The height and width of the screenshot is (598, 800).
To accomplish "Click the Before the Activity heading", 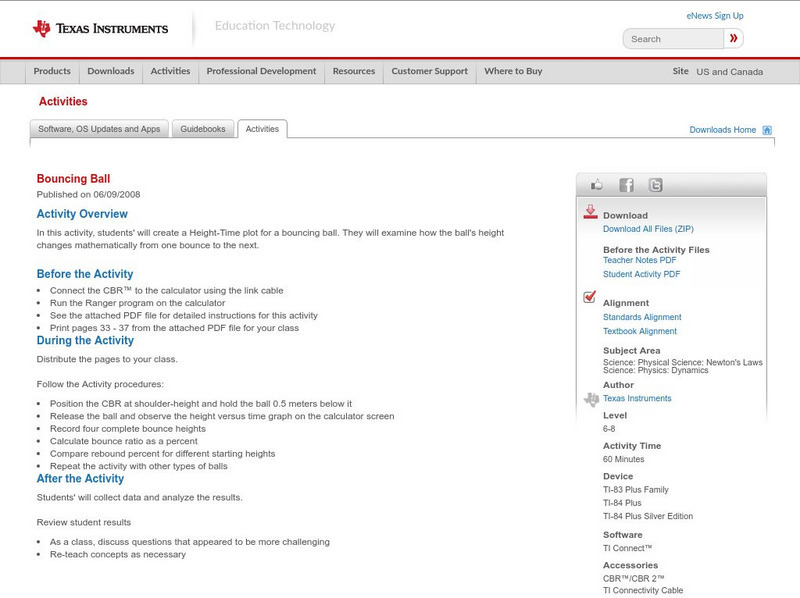I will pos(85,274).
